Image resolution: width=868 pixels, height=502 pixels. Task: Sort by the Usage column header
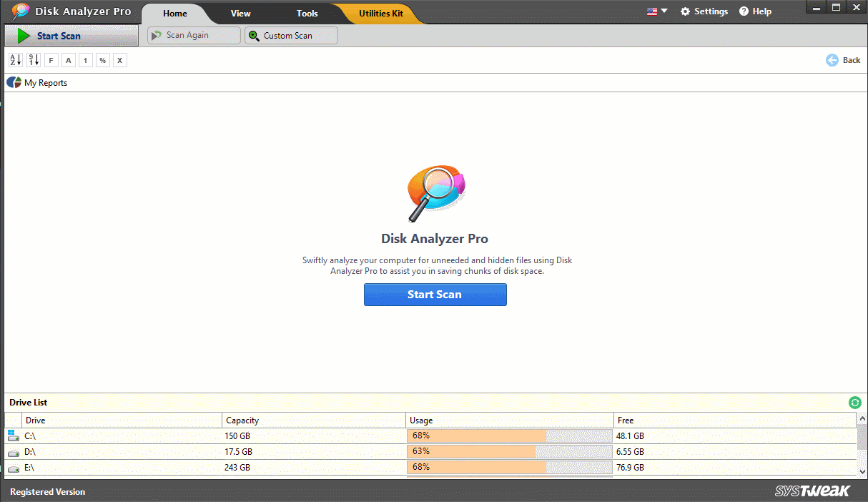(x=510, y=420)
